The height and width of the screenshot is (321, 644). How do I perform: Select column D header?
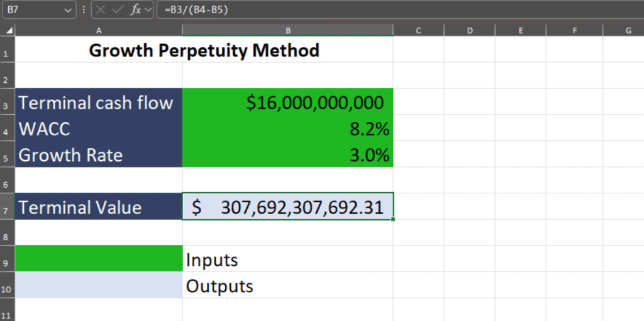pyautogui.click(x=469, y=30)
